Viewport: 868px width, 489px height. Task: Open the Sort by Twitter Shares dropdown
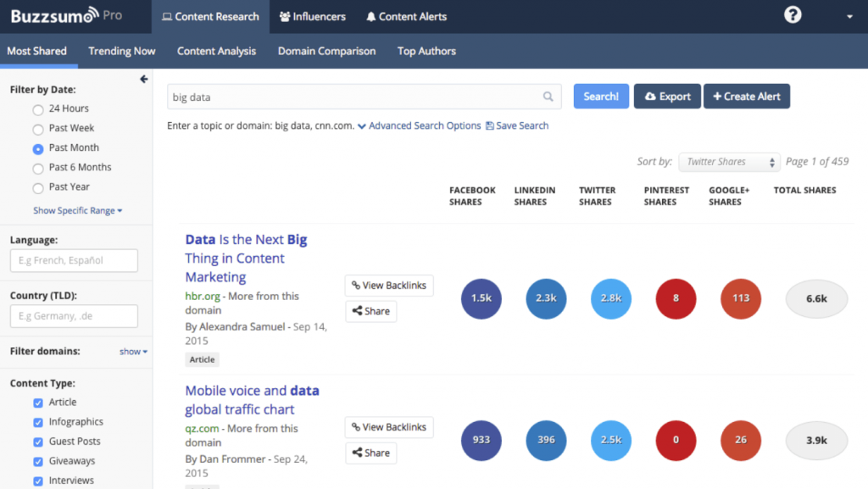coord(729,162)
